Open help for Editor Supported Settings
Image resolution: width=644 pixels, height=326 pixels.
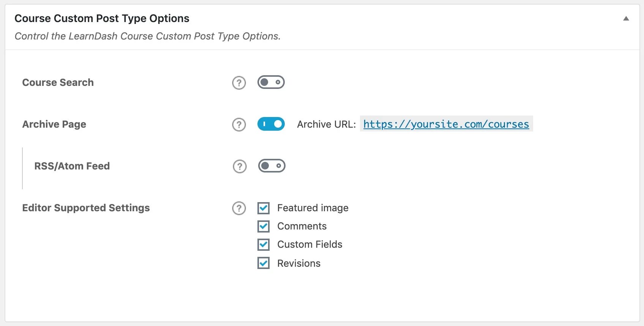tap(239, 208)
